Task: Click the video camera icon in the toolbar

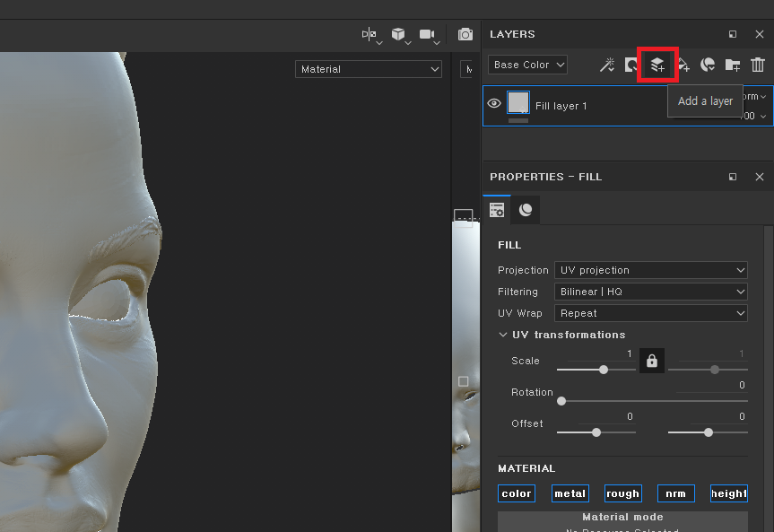Action: click(428, 34)
